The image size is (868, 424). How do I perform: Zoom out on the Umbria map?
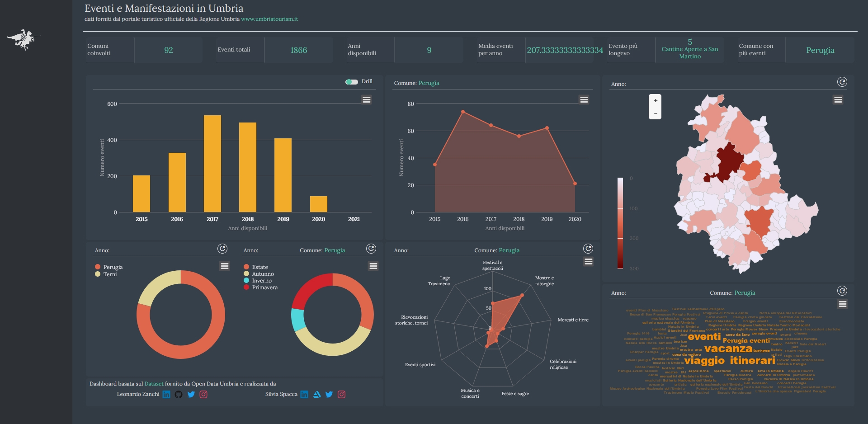click(x=655, y=113)
